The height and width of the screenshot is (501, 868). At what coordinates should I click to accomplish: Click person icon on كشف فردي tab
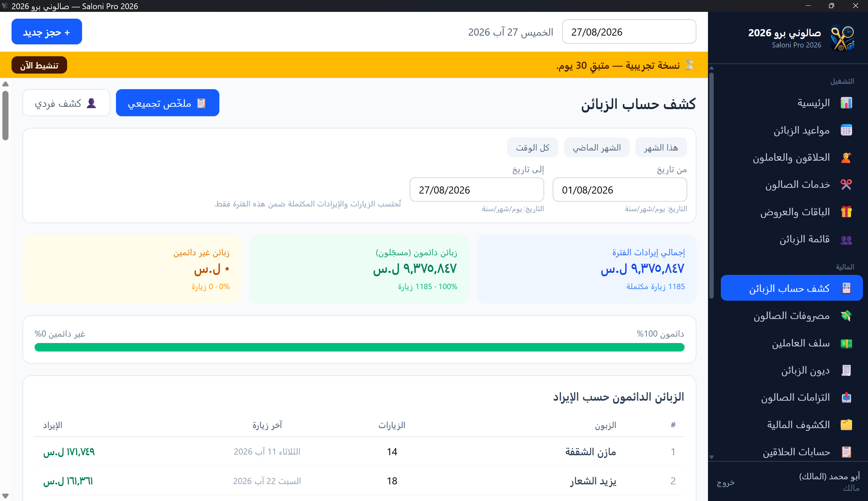tap(91, 103)
